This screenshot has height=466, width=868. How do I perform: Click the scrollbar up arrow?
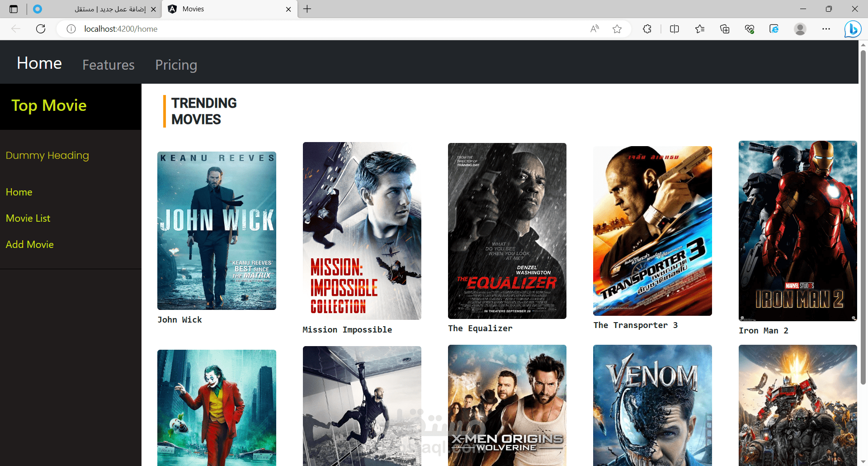pyautogui.click(x=863, y=44)
